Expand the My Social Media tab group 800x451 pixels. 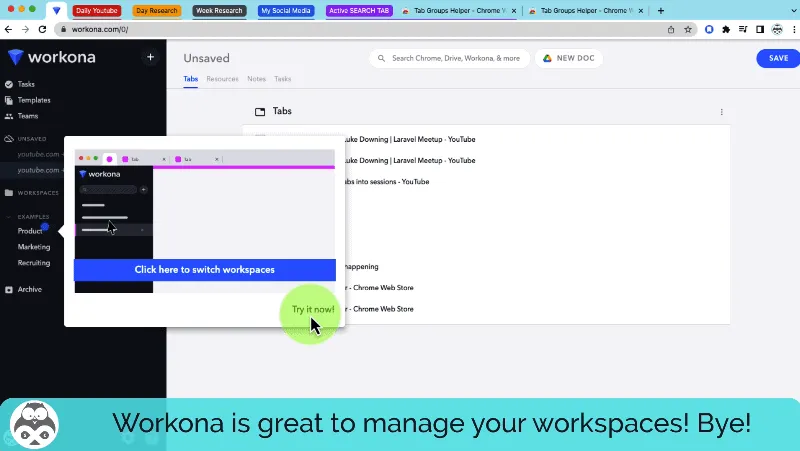(286, 10)
